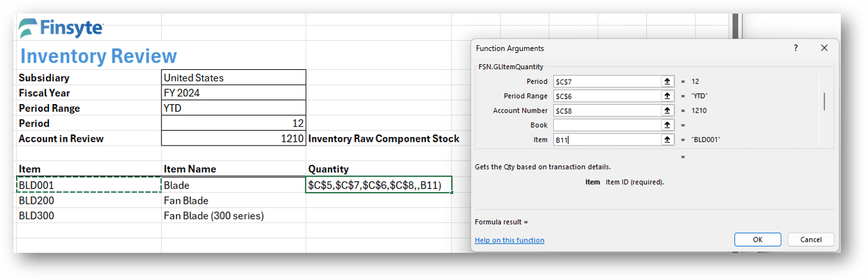868x280 pixels.
Task: Select the Fan Blade (300 series) cell
Action: [233, 215]
